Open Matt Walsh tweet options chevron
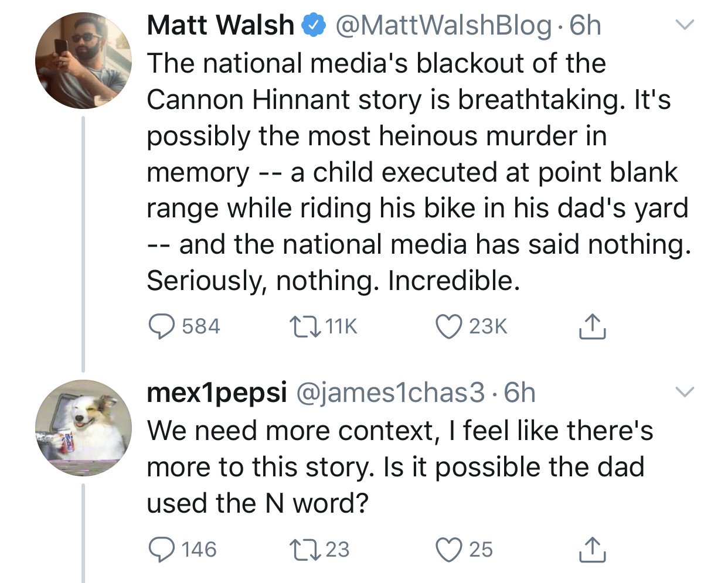 click(685, 25)
